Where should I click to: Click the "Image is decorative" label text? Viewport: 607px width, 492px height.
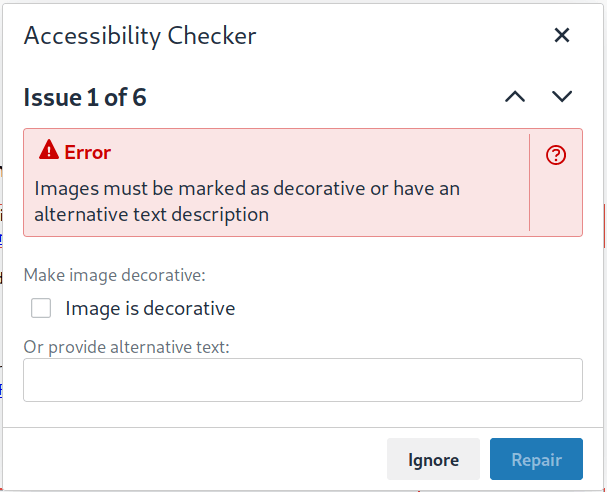pyautogui.click(x=150, y=308)
